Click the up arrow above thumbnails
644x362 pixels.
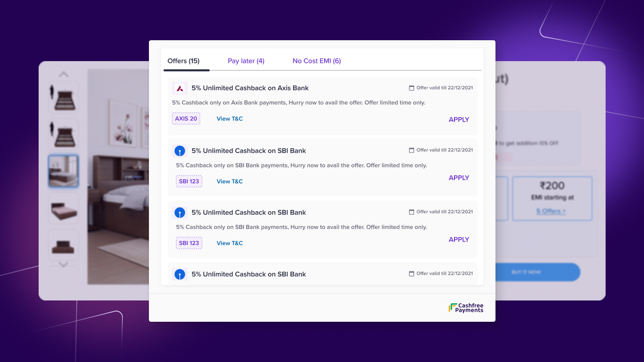tap(63, 74)
